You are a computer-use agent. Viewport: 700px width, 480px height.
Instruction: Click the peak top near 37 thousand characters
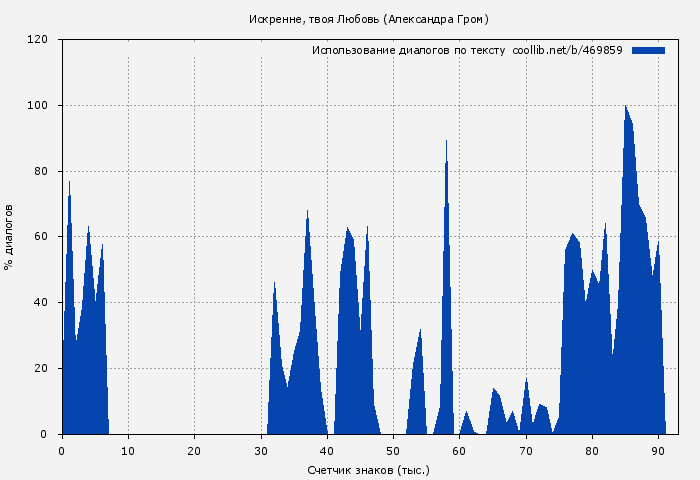point(307,213)
